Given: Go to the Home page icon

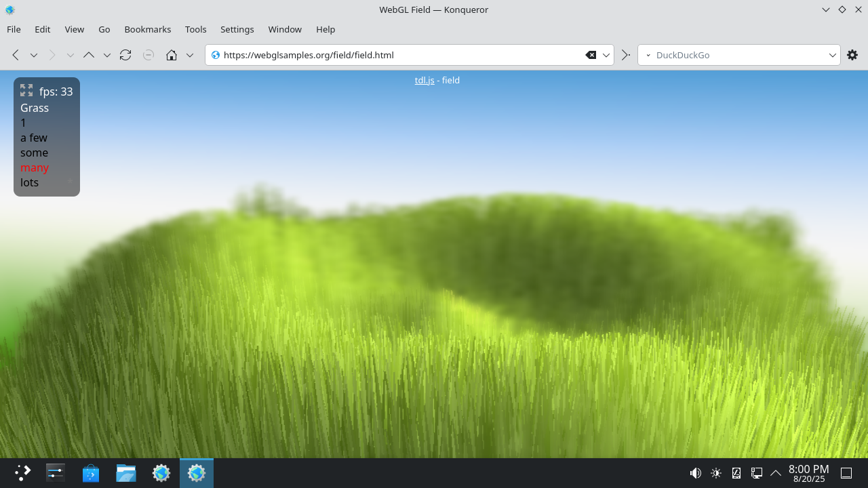Looking at the screenshot, I should [172, 55].
